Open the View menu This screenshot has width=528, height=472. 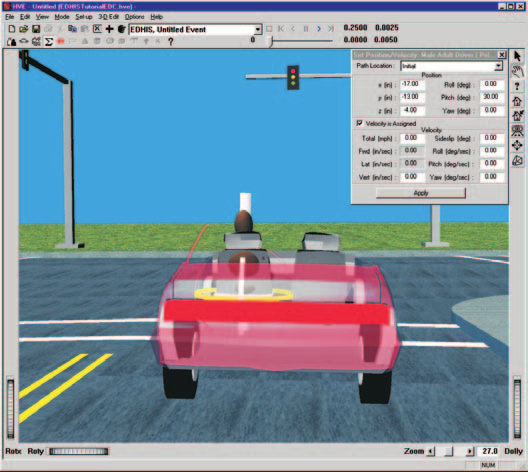coord(42,17)
